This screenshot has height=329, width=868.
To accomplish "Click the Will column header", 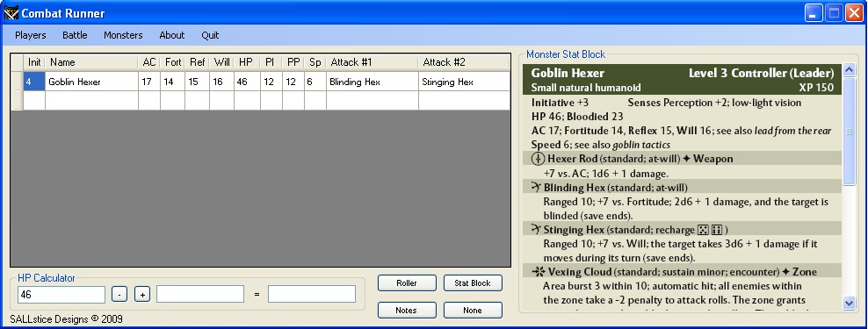I will pos(221,62).
